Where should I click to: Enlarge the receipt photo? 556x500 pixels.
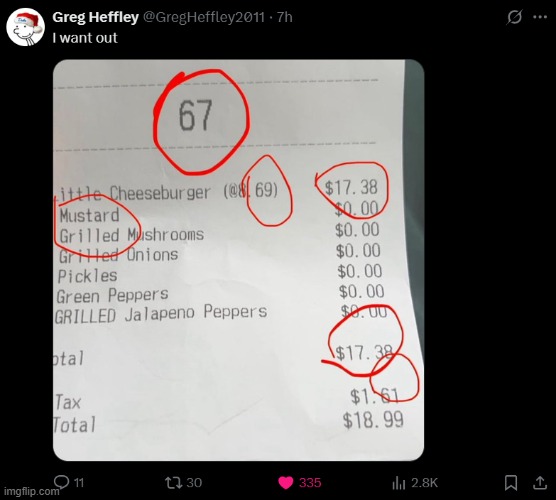pos(238,260)
